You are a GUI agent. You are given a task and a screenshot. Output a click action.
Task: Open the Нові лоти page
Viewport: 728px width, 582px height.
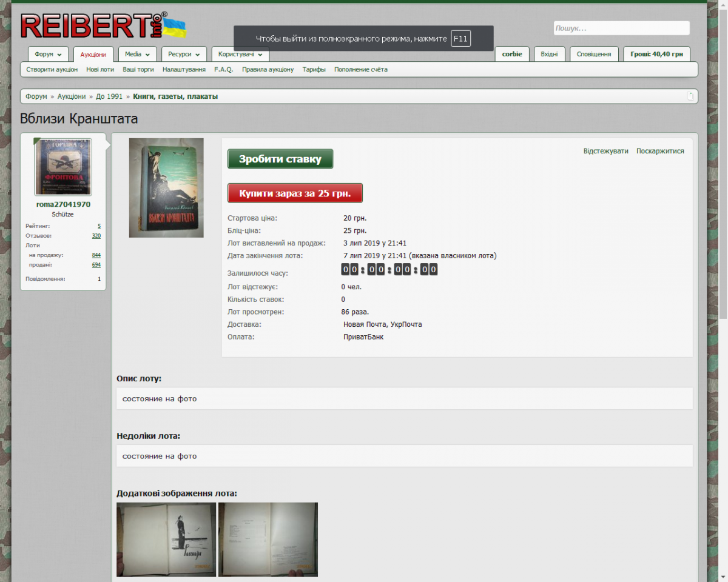[100, 69]
